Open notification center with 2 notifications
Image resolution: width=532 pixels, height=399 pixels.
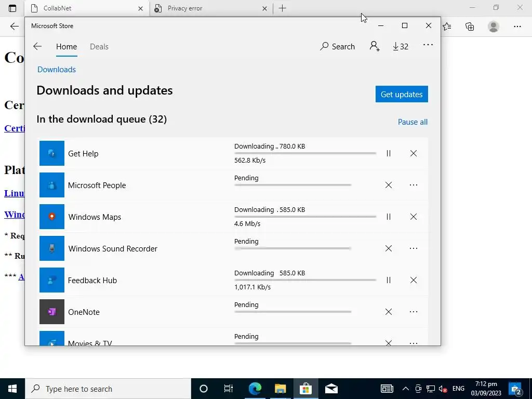515,389
